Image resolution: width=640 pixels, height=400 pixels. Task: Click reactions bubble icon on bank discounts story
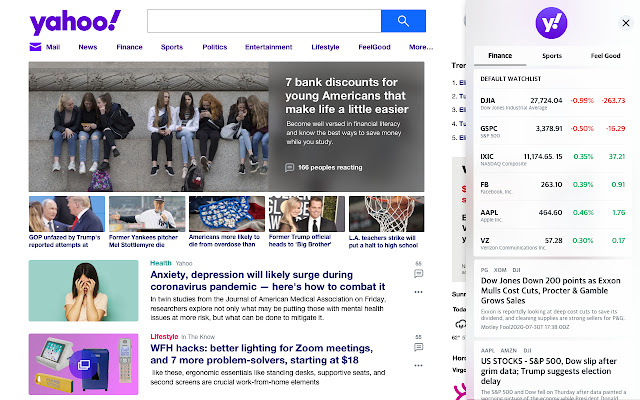(x=290, y=168)
